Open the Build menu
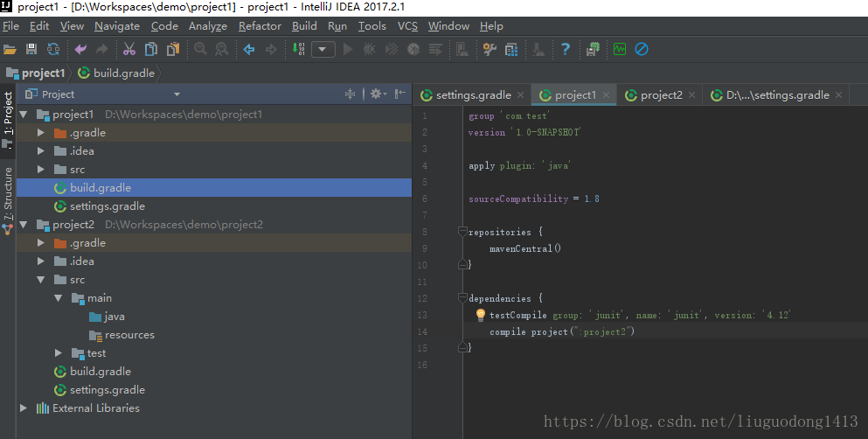 [x=304, y=26]
